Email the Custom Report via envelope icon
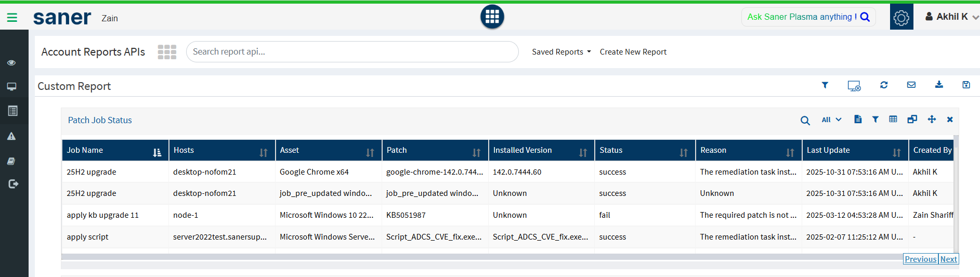Screen dimensions: 980x277 click(911, 85)
